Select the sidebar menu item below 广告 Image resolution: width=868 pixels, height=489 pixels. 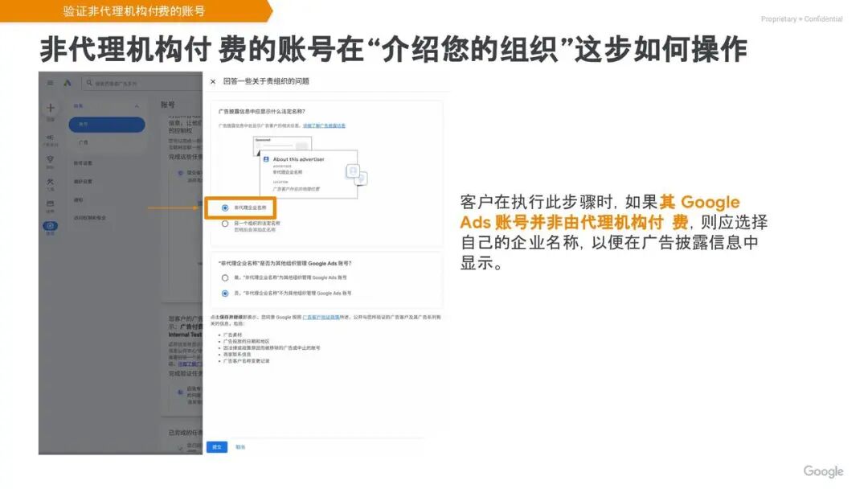coord(83,162)
